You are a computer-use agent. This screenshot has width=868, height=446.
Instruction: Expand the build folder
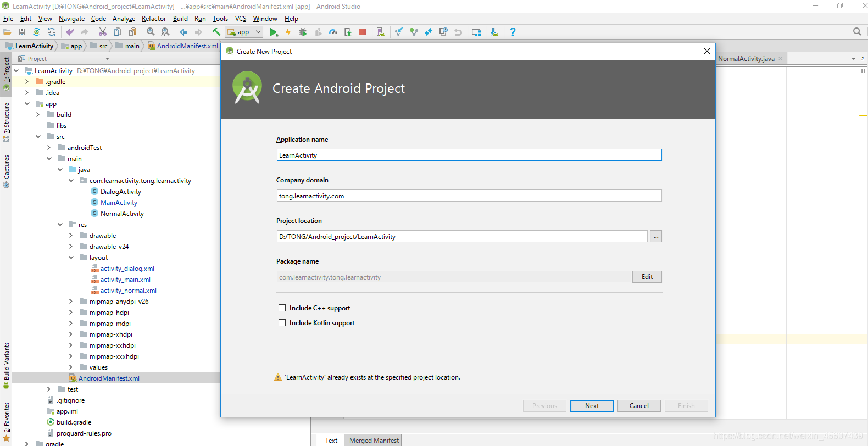38,115
